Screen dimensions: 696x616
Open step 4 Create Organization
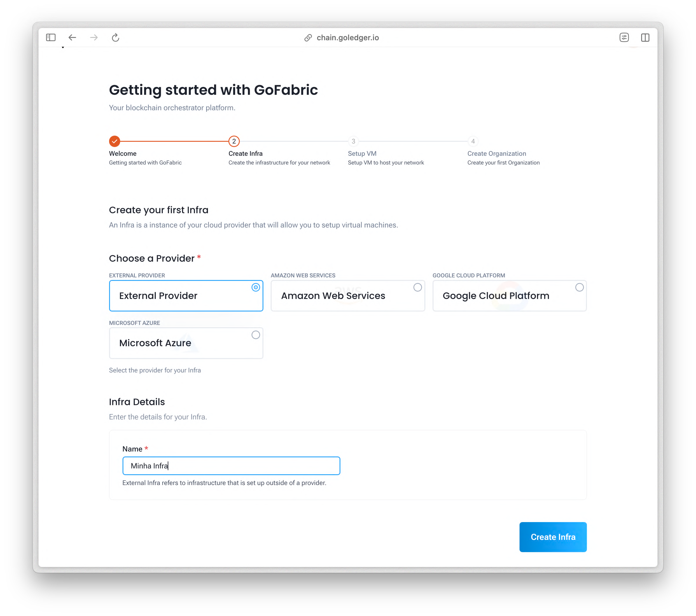(x=473, y=141)
